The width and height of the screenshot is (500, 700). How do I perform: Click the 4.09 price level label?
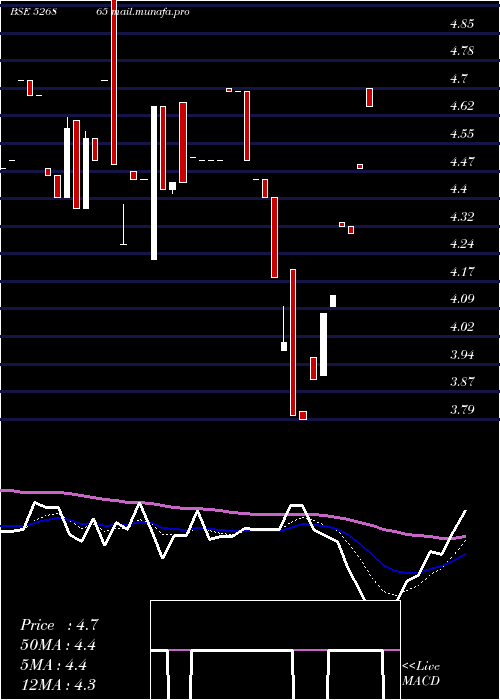point(462,299)
